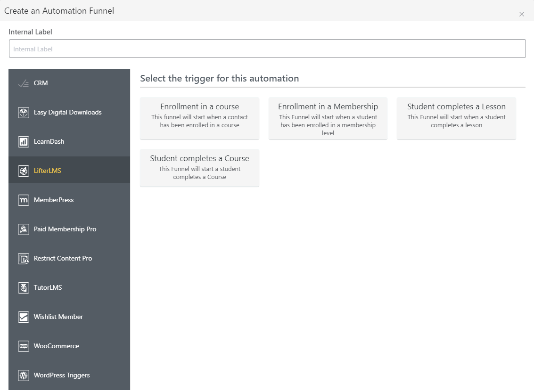Image resolution: width=534 pixels, height=392 pixels.
Task: Select the Easy Digital Downloads icon
Action: (24, 112)
